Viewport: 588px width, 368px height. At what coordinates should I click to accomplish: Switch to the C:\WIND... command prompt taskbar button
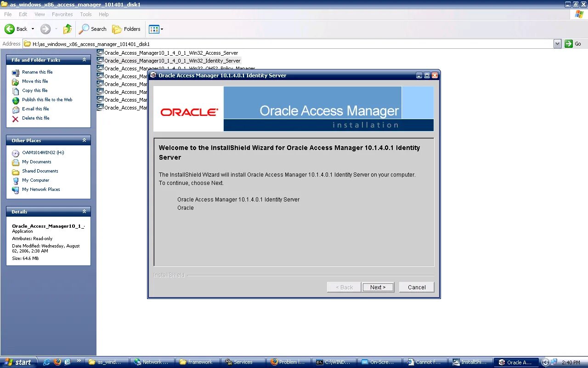pyautogui.click(x=334, y=362)
